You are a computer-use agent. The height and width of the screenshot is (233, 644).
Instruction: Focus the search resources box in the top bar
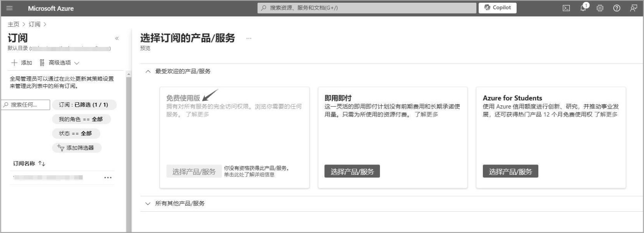367,8
